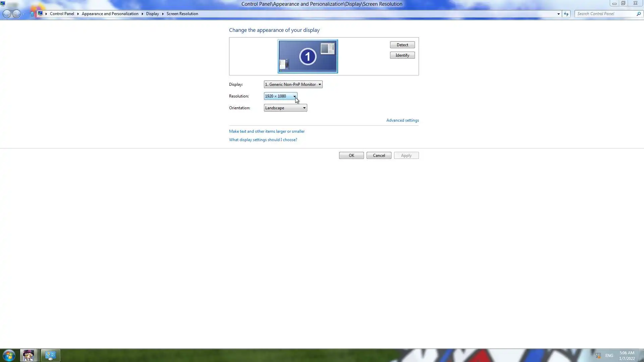Open the Display monitor dropdown
This screenshot has height=362, width=644.
coord(293,84)
